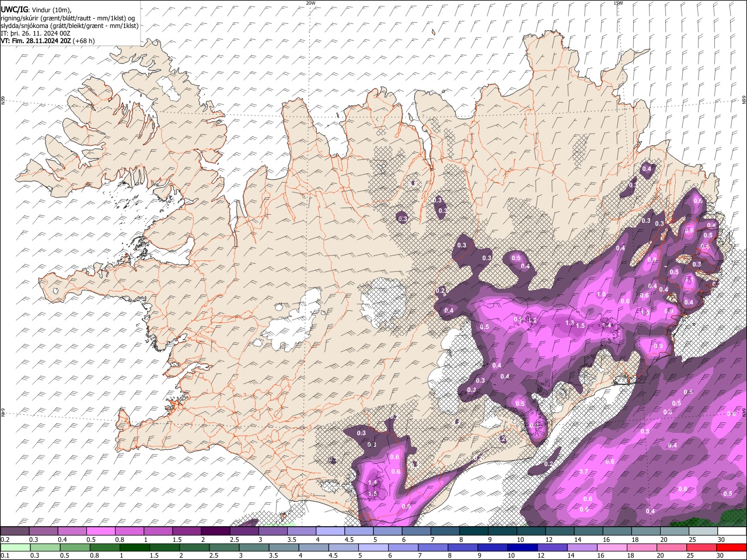The height and width of the screenshot is (560, 747).
Task: Click the '15W' longitude label at top
Action: [618, 3]
